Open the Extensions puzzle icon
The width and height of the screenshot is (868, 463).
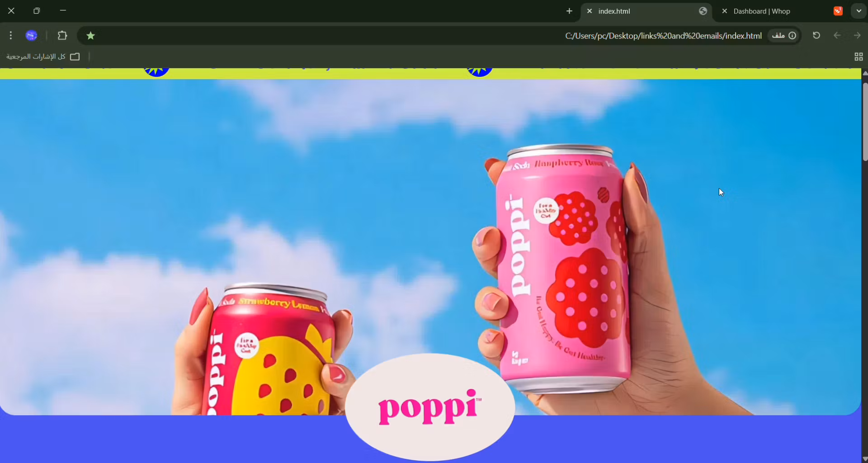62,35
